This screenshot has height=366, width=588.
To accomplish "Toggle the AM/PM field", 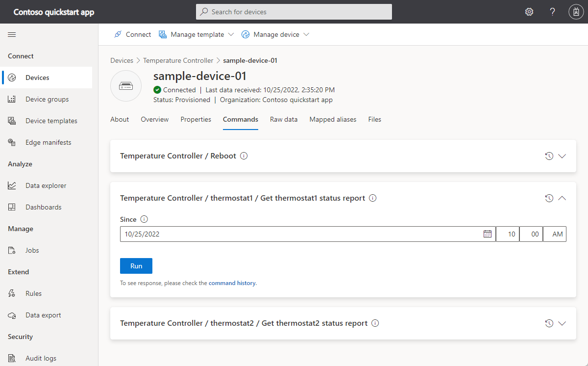I will click(x=555, y=234).
